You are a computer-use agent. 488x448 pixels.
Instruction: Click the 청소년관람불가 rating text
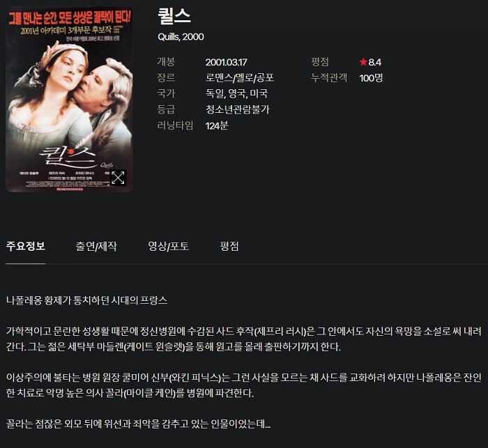[238, 109]
